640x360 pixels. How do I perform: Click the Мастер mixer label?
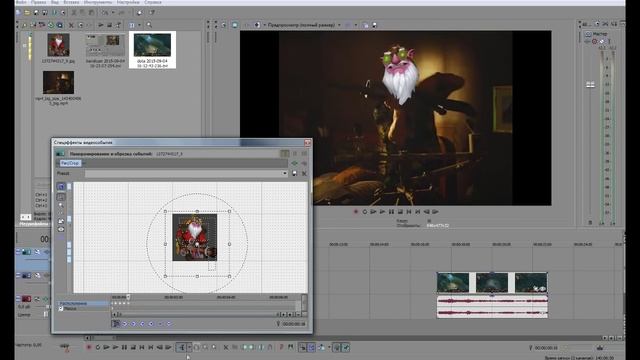(x=600, y=34)
